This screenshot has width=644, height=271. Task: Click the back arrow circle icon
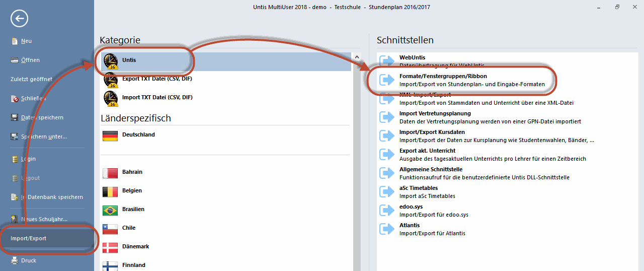19,19
